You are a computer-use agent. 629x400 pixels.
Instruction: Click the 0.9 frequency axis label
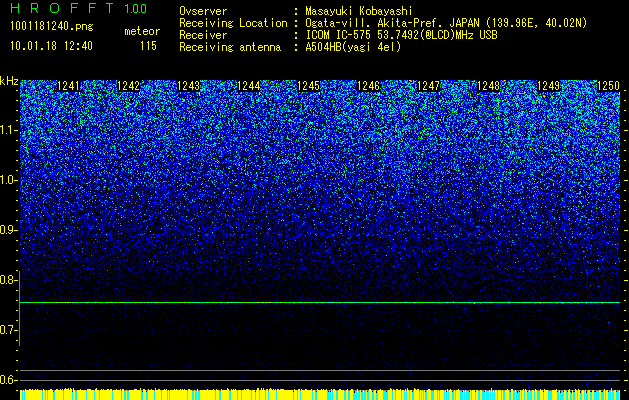click(x=8, y=230)
